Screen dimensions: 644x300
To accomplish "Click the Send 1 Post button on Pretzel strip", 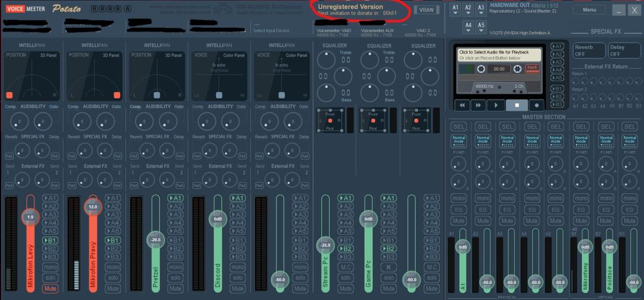I will tap(134, 185).
